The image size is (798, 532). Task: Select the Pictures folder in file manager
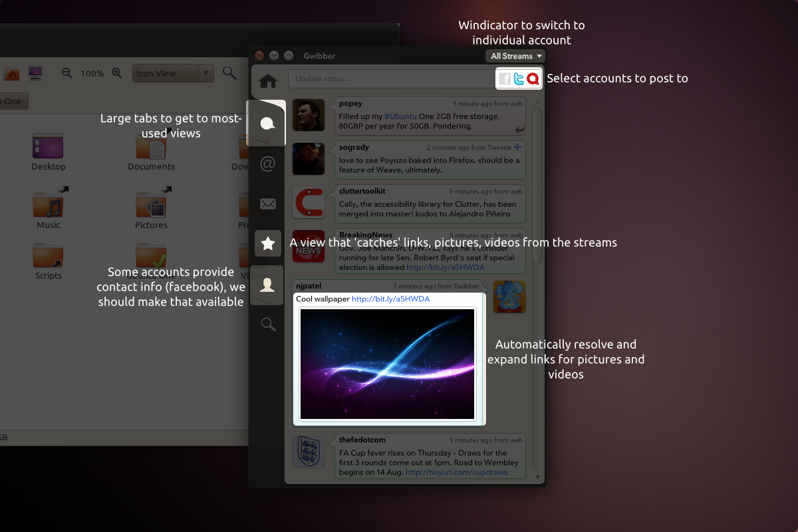tap(152, 209)
